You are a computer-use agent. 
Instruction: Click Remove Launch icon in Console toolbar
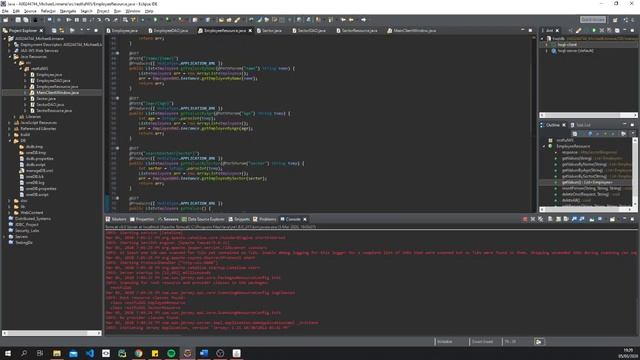533,219
